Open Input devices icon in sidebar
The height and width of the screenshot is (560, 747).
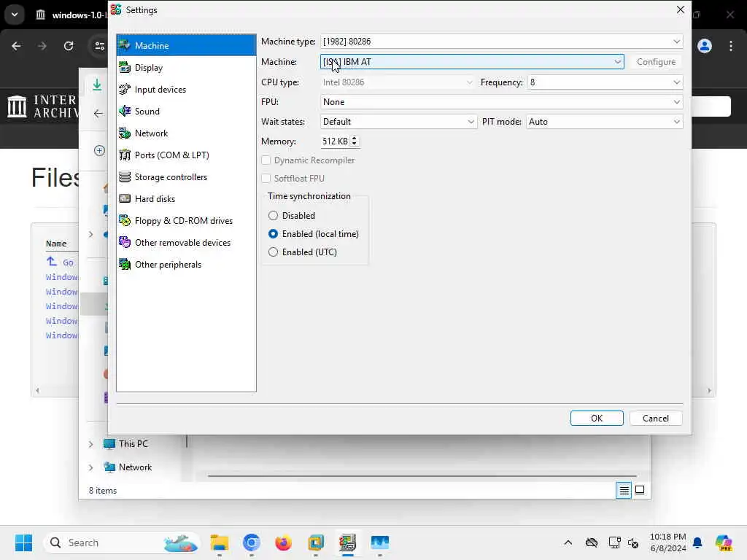pyautogui.click(x=125, y=89)
